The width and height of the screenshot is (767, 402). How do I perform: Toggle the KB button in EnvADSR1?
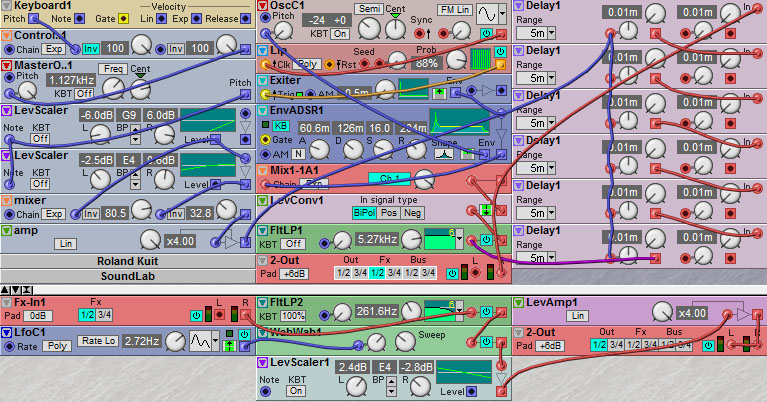click(280, 126)
